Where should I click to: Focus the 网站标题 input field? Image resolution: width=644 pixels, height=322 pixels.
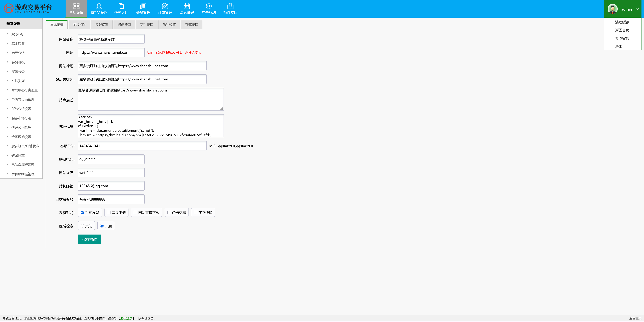click(142, 66)
